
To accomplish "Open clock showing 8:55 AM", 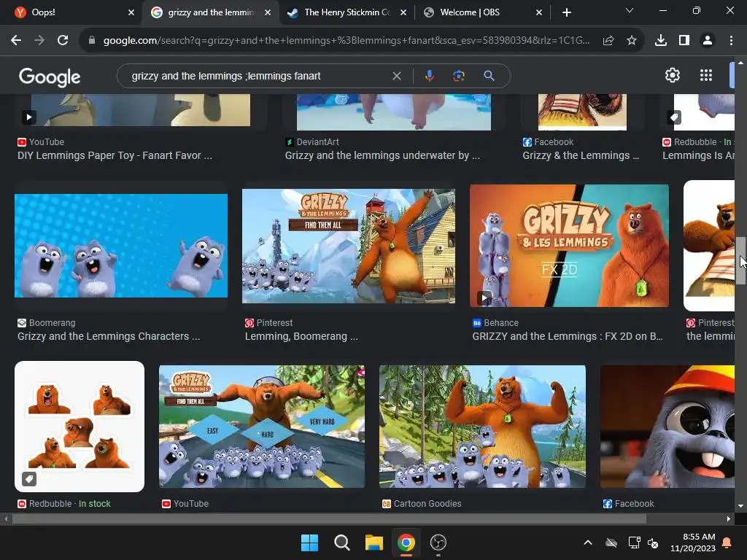I will 693,542.
